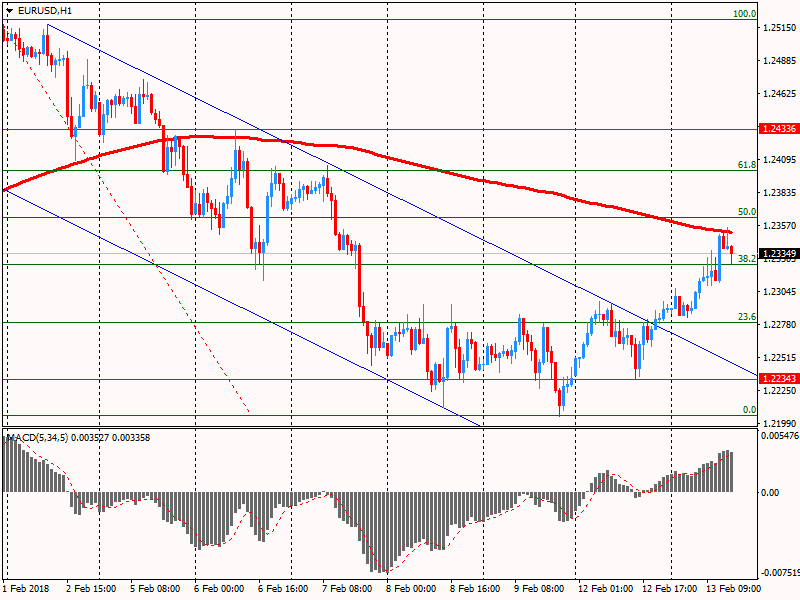Select the 8 Feb 16:00 time label
The width and height of the screenshot is (800, 600).
click(x=475, y=589)
